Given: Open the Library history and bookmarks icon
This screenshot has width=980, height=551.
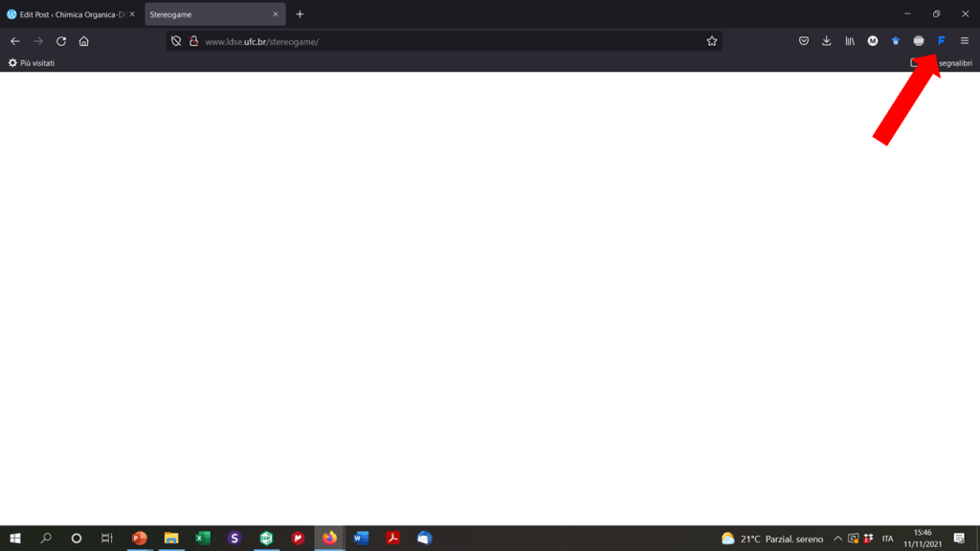Looking at the screenshot, I should point(849,41).
